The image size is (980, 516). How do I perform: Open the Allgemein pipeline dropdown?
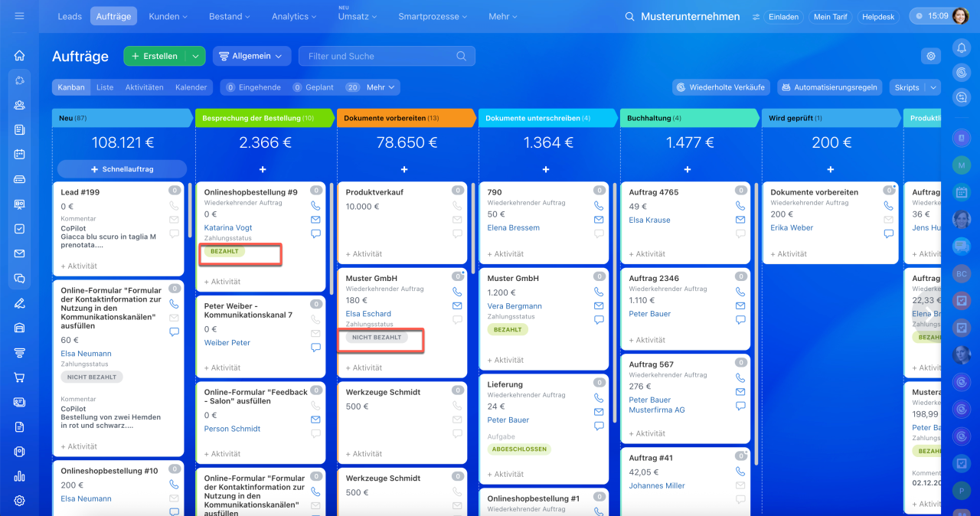[251, 56]
